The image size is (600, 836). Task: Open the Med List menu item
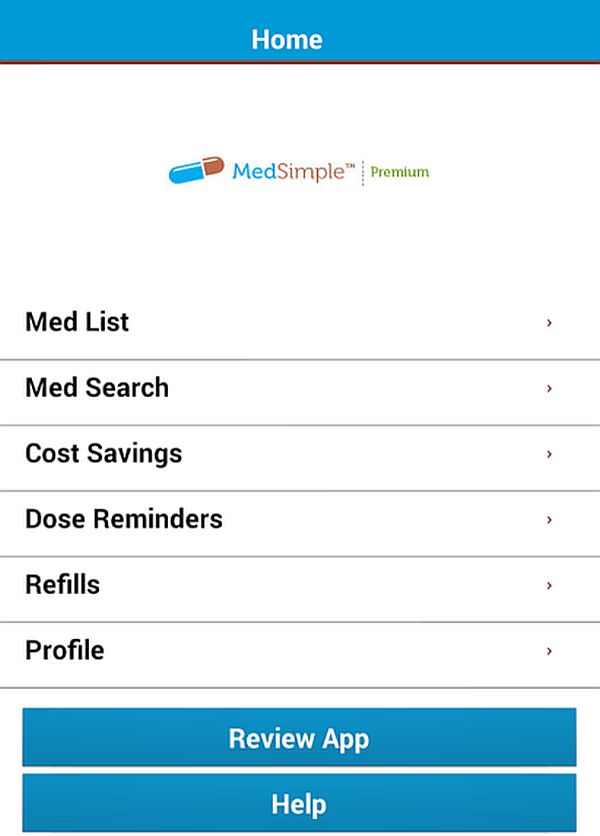click(300, 322)
